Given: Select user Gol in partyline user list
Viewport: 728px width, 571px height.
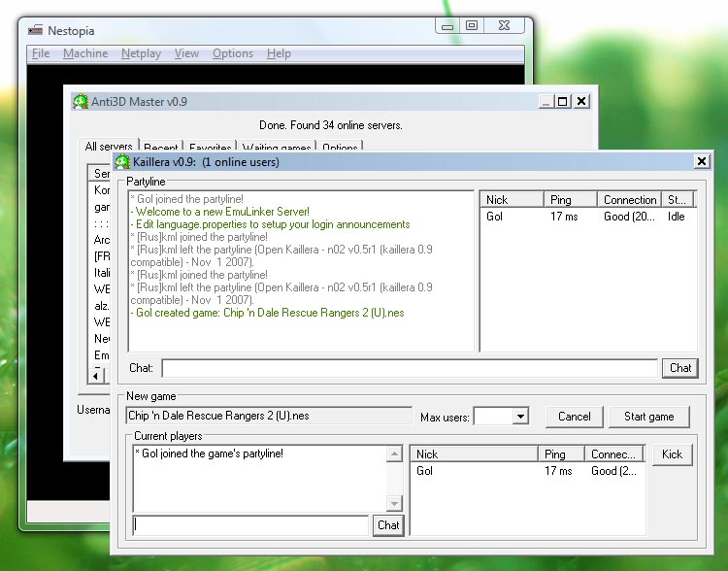Looking at the screenshot, I should 494,216.
